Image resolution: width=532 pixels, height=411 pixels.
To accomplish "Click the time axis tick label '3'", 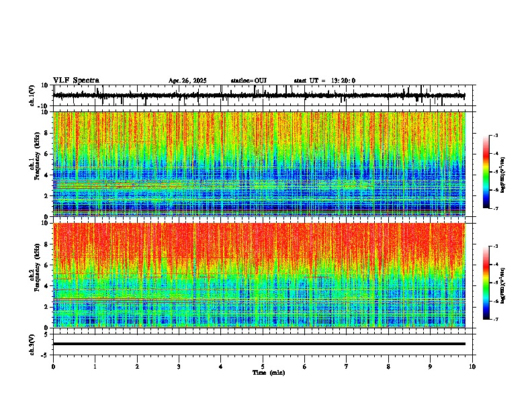I will click(179, 367).
